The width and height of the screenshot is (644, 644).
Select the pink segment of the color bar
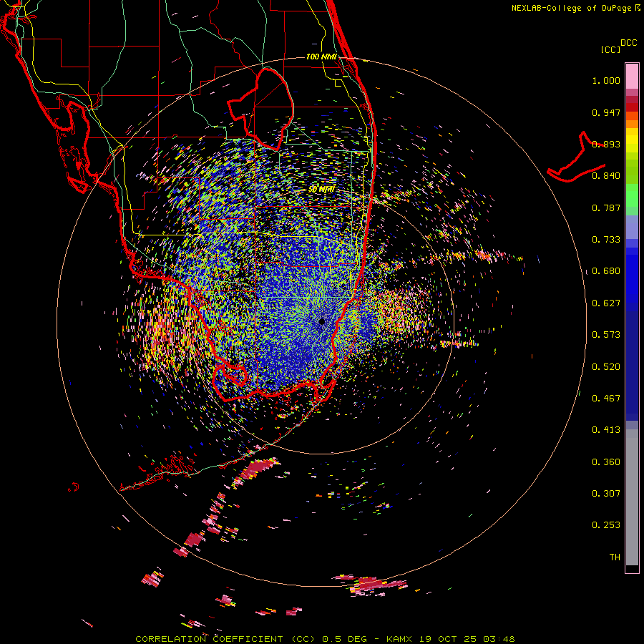(632, 76)
